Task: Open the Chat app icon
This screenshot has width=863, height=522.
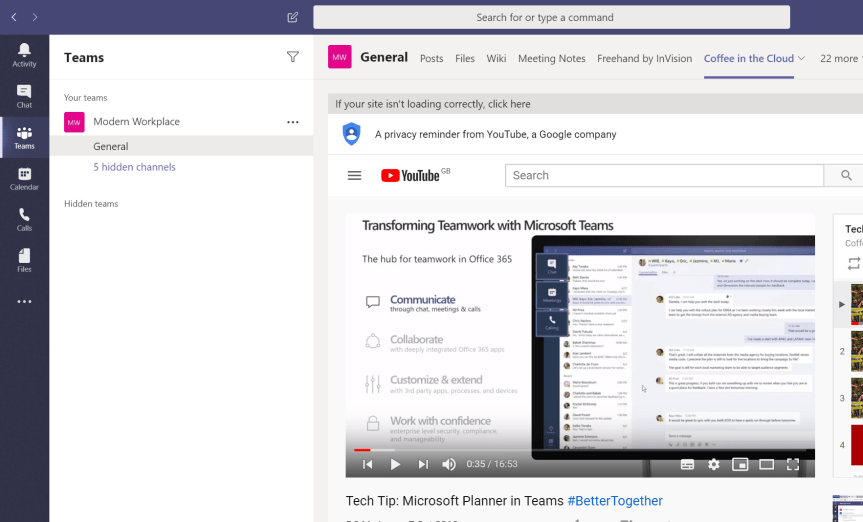Action: [24, 96]
